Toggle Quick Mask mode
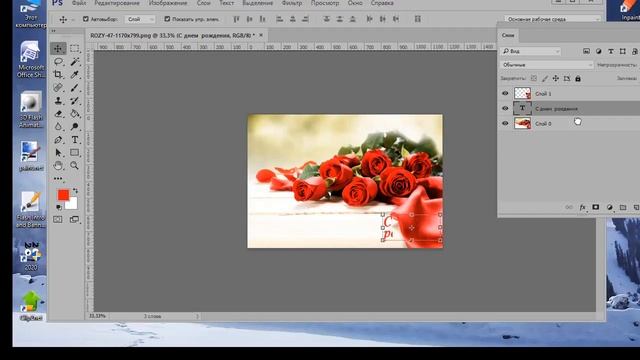Image resolution: width=640 pixels, height=360 pixels. tap(58, 220)
